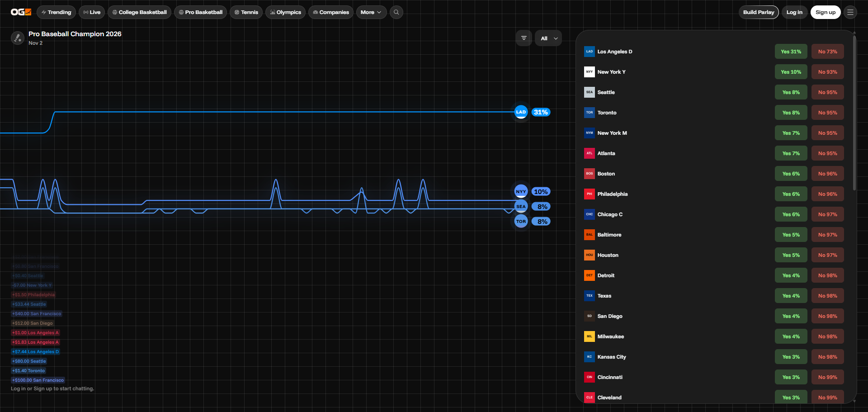Click the chart filter settings icon
Screen dimensions: 868x412
point(524,38)
